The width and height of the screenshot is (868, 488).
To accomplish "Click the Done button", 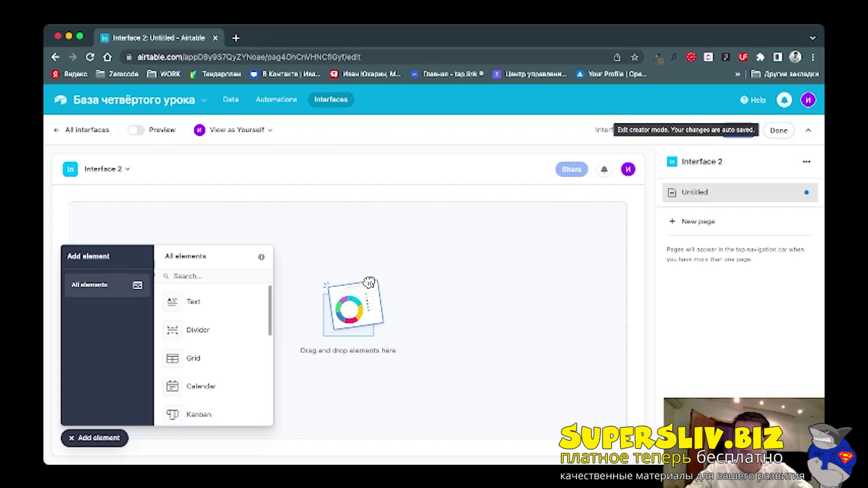I will (x=778, y=131).
